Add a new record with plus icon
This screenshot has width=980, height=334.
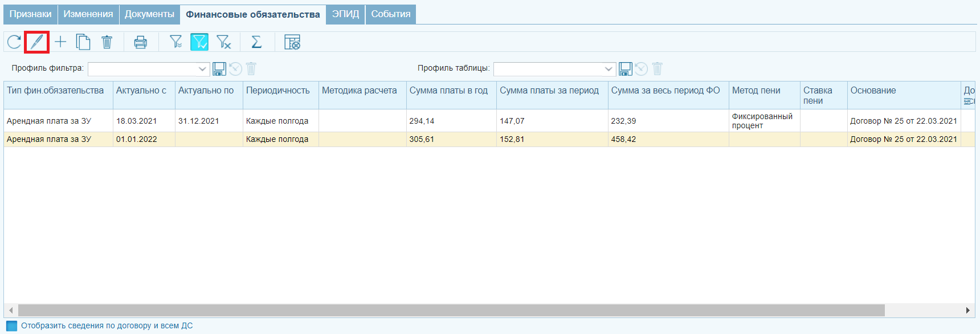click(x=60, y=42)
